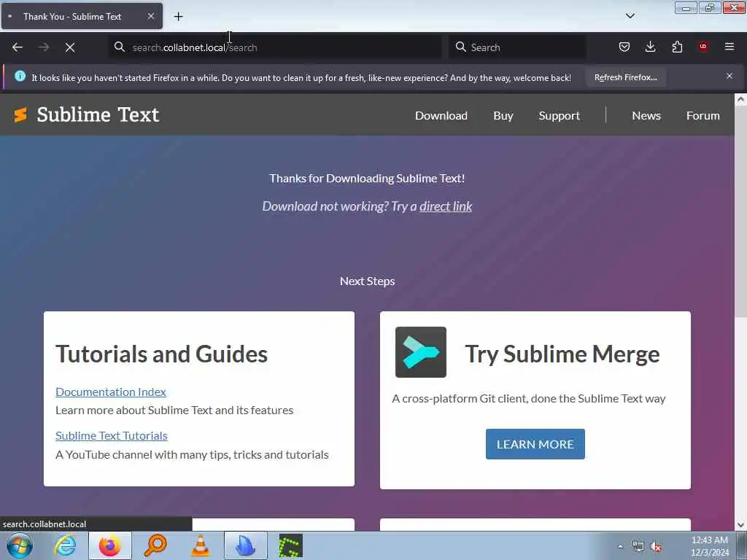Image resolution: width=747 pixels, height=560 pixels.
Task: Click the Sublime Merge logo icon
Action: (x=421, y=352)
